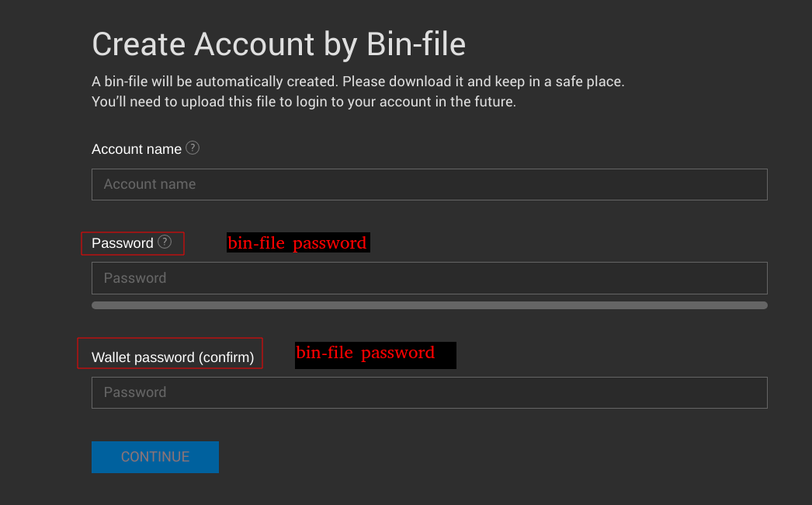Click the word "Bin-file" in the page title
The image size is (812, 505).
[416, 44]
